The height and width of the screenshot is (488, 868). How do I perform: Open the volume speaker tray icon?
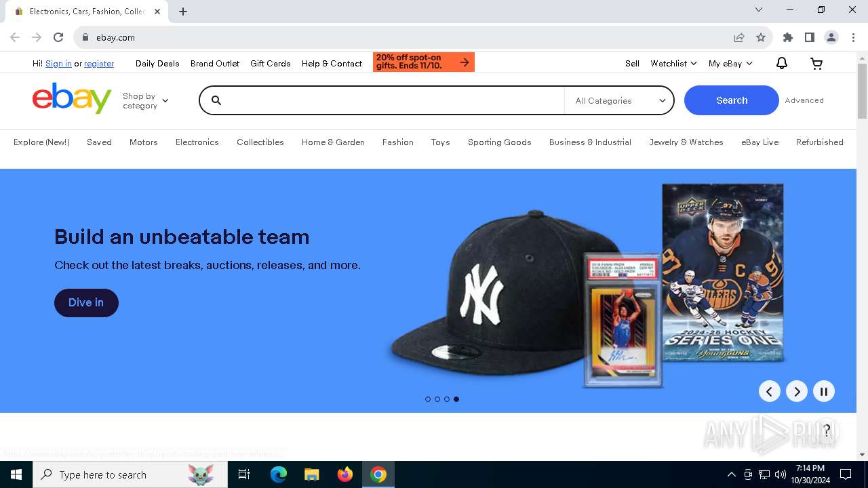tap(781, 474)
